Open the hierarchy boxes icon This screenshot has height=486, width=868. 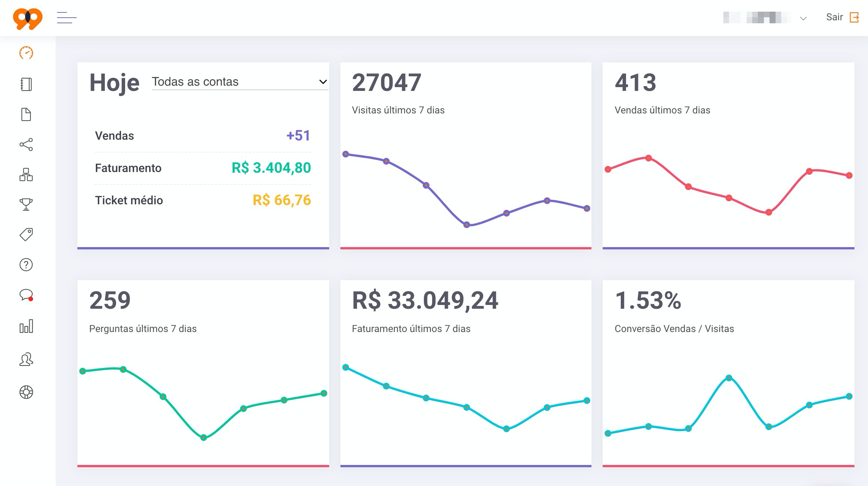(26, 175)
